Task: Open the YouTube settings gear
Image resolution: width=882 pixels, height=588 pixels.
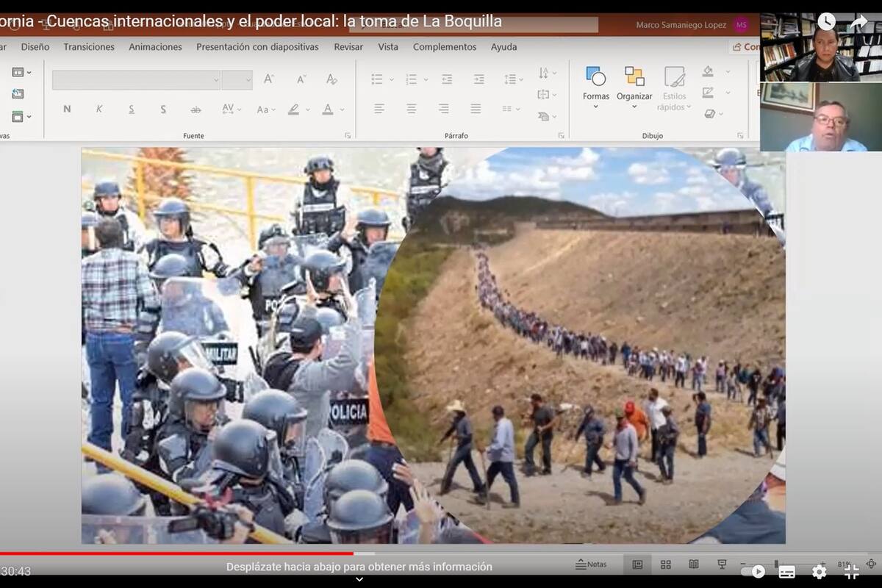Action: pyautogui.click(x=819, y=572)
